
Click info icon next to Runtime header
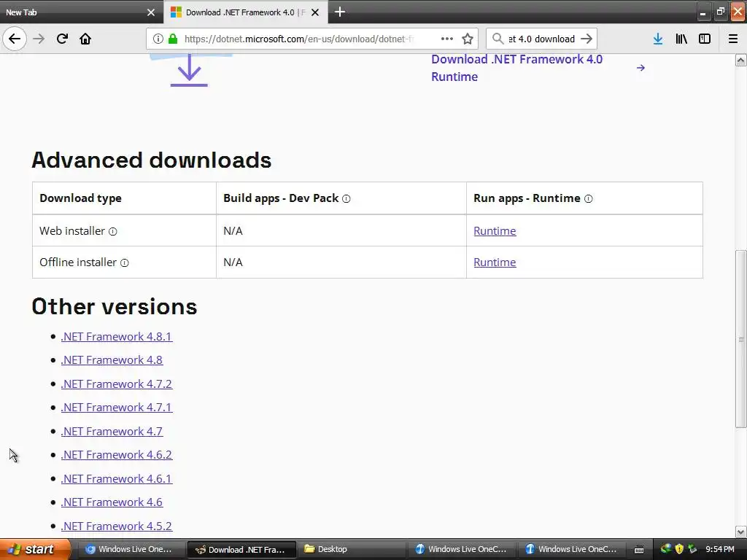tap(589, 198)
